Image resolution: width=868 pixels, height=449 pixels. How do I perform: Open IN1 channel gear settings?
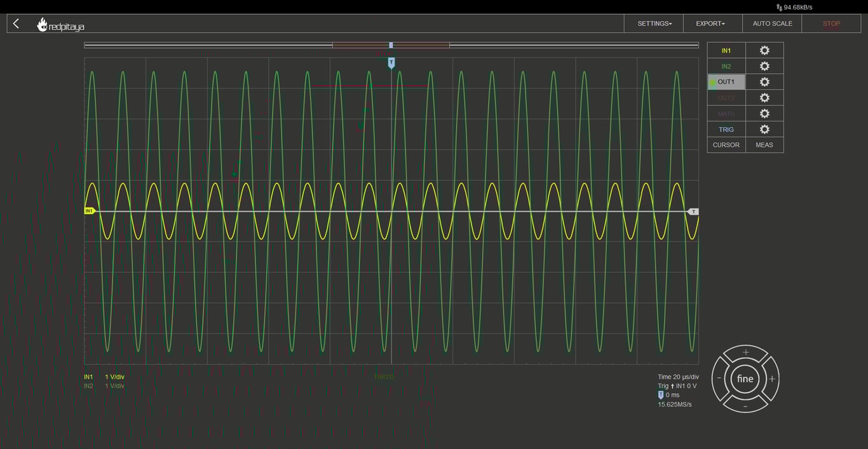pos(764,50)
